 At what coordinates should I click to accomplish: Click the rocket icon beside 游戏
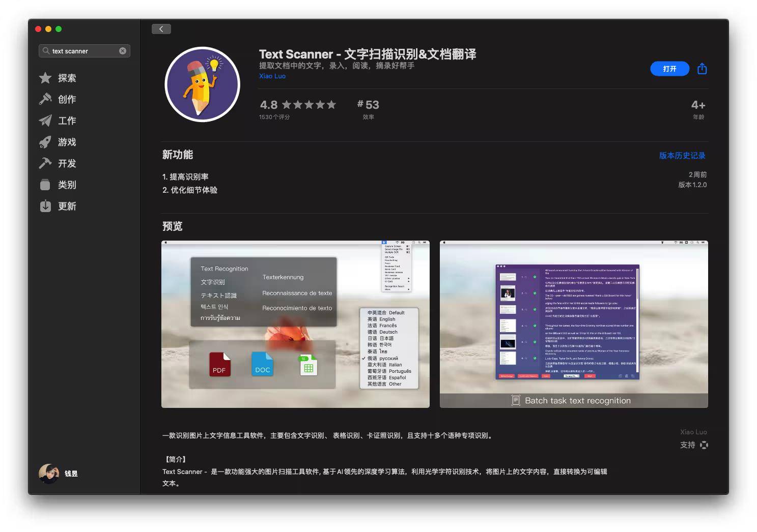[45, 142]
